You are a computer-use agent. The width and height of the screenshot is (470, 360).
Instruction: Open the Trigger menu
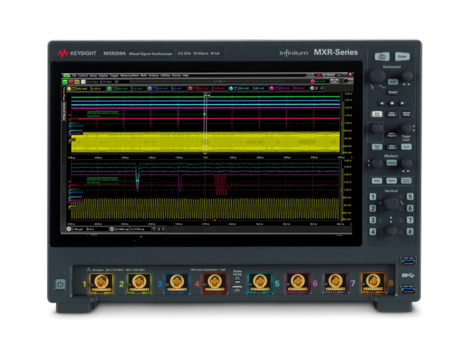(114, 75)
